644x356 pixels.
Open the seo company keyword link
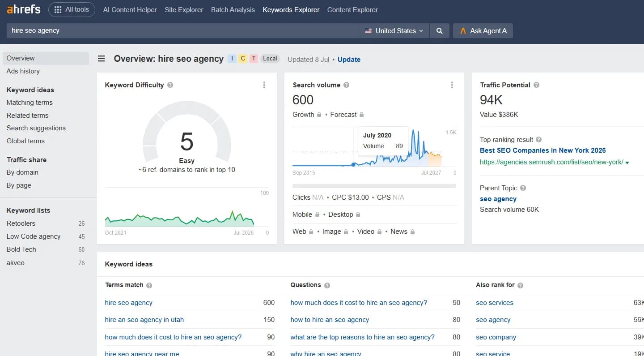click(x=496, y=337)
